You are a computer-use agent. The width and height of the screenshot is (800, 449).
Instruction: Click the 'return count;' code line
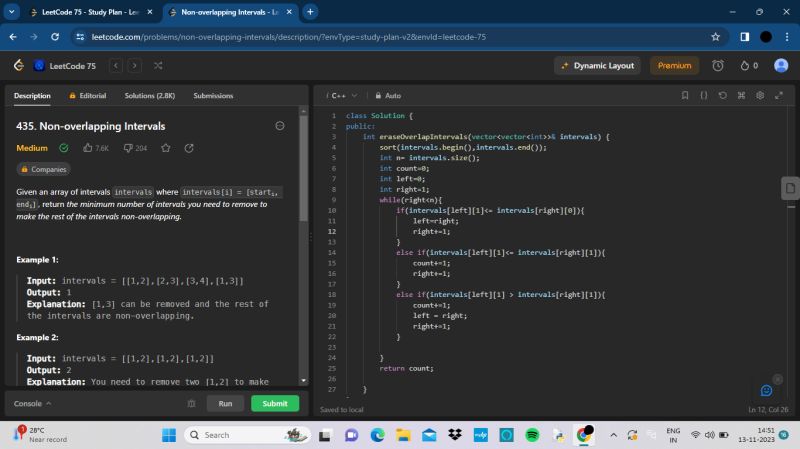click(406, 368)
